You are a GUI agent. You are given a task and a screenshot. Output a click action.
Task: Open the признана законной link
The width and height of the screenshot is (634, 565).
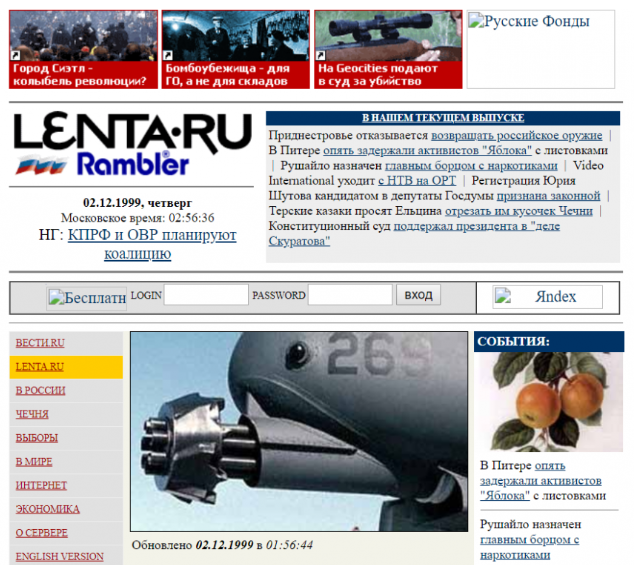pyautogui.click(x=548, y=196)
